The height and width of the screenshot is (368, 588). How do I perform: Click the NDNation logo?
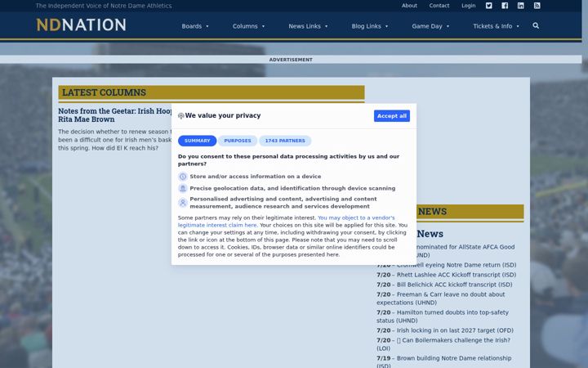click(x=81, y=25)
